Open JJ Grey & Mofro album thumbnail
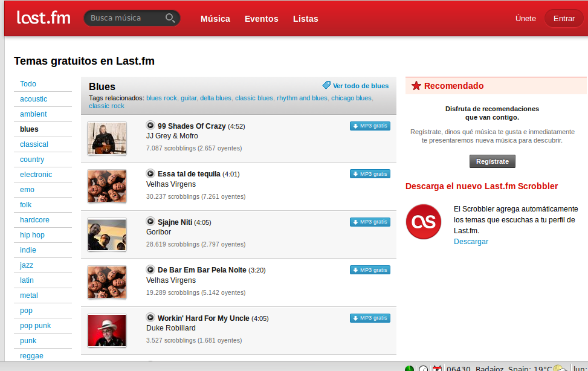 [x=107, y=138]
